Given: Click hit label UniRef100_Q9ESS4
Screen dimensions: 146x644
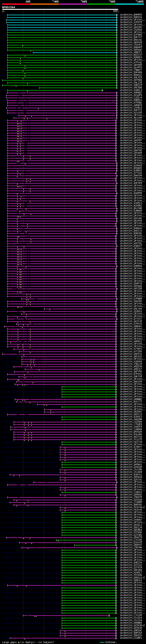Looking at the screenshot, I should [x=131, y=562].
